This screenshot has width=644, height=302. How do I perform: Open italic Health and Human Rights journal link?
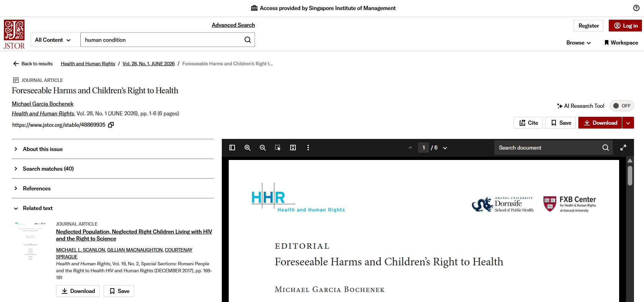[x=43, y=113]
